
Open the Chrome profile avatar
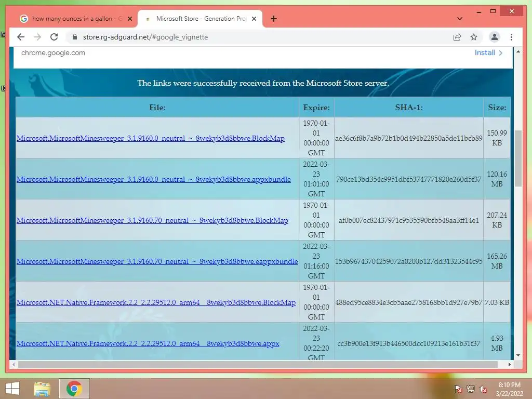point(495,37)
